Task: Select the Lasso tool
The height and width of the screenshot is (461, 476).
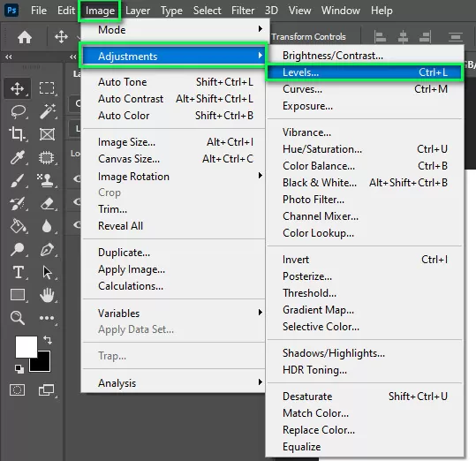Action: click(18, 111)
